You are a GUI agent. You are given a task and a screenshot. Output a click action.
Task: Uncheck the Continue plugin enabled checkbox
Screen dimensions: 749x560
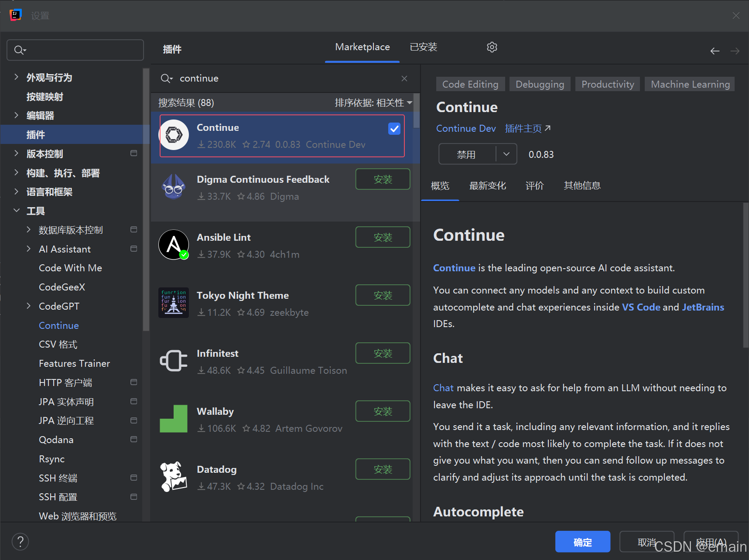click(x=394, y=129)
